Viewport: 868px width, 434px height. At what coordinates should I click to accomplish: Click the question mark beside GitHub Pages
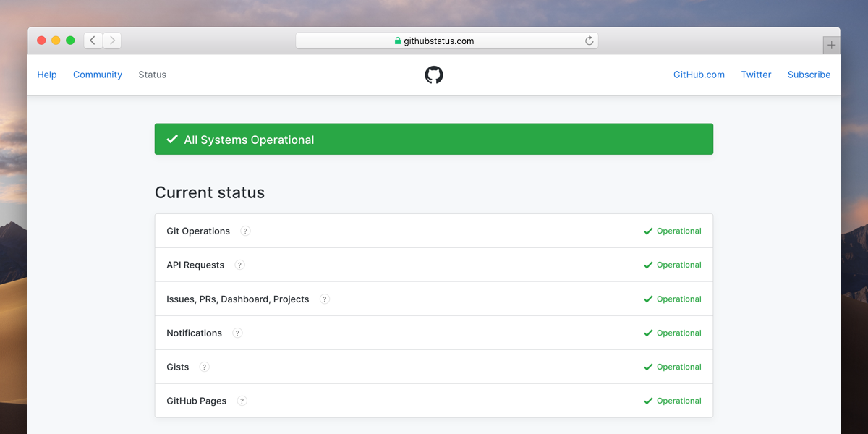click(242, 401)
